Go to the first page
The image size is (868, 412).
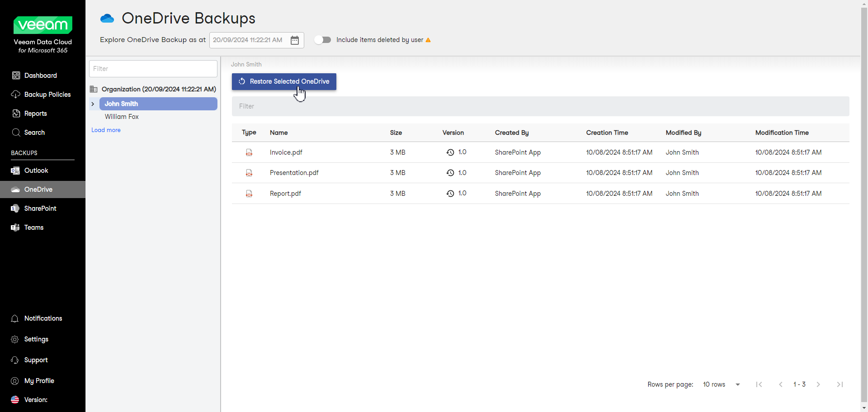pyautogui.click(x=759, y=384)
